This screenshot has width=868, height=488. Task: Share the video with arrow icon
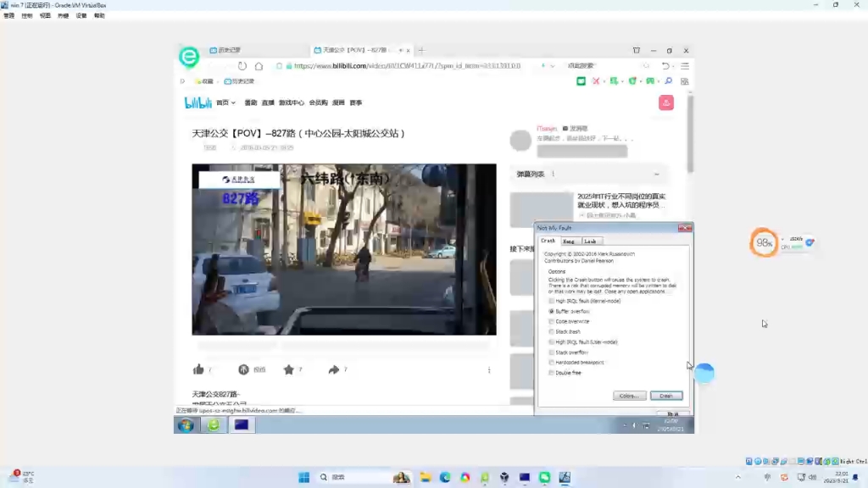coord(333,369)
